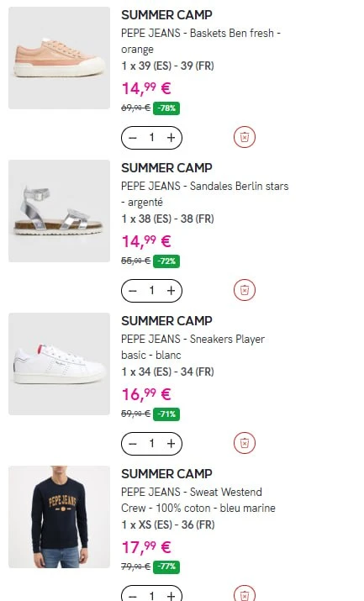Remove Baskets Ben fresh orange from cart
The image size is (364, 601).
click(245, 137)
